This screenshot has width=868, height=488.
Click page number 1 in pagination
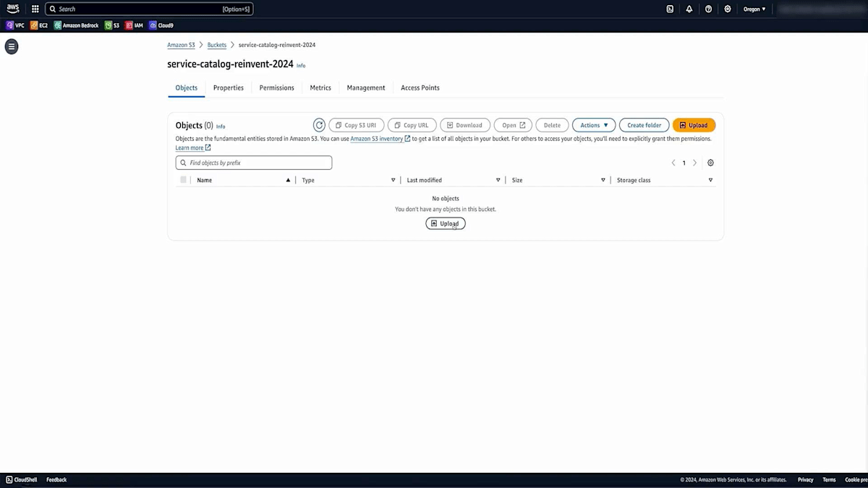tap(684, 163)
